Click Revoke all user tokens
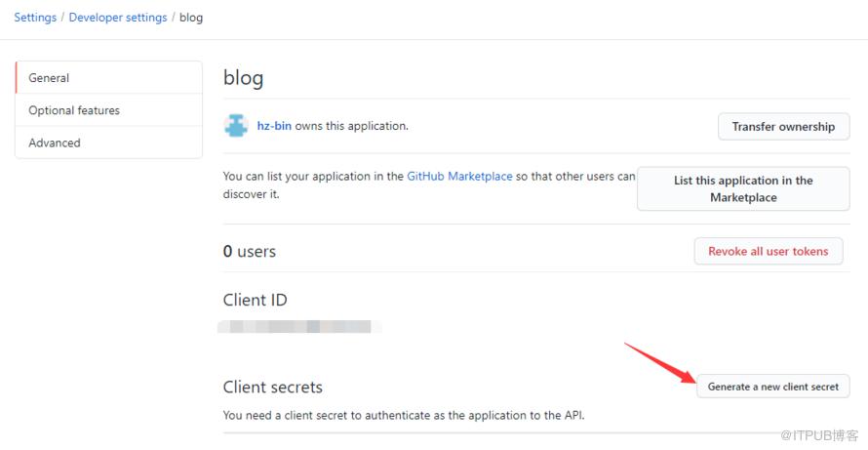This screenshot has height=450, width=868. pos(769,251)
